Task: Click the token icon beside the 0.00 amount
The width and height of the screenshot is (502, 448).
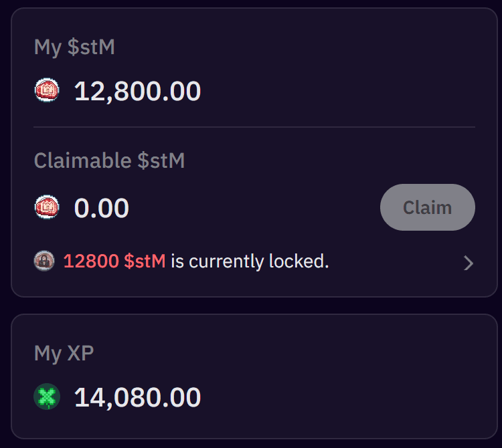Action: 47,208
